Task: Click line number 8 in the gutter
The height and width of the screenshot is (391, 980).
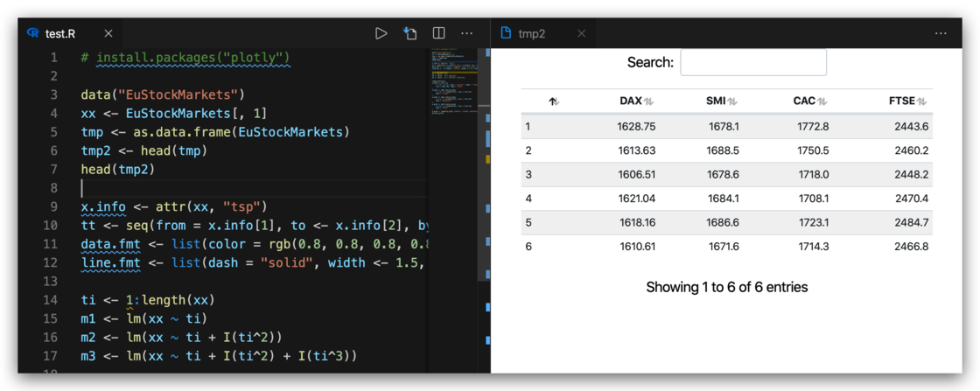Action: point(53,188)
